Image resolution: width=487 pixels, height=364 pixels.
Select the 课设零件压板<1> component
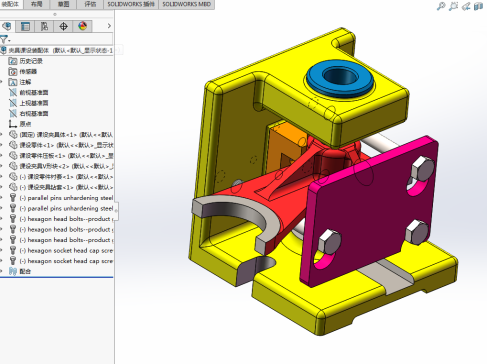pos(61,156)
